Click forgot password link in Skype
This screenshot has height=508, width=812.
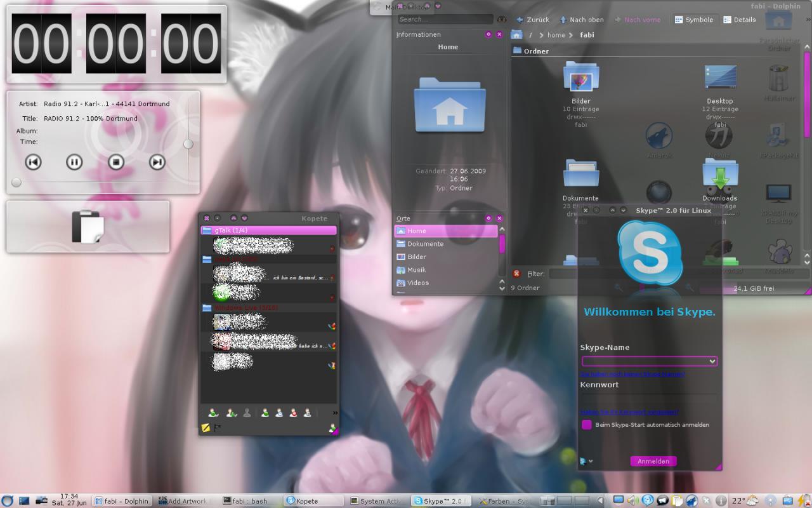629,412
